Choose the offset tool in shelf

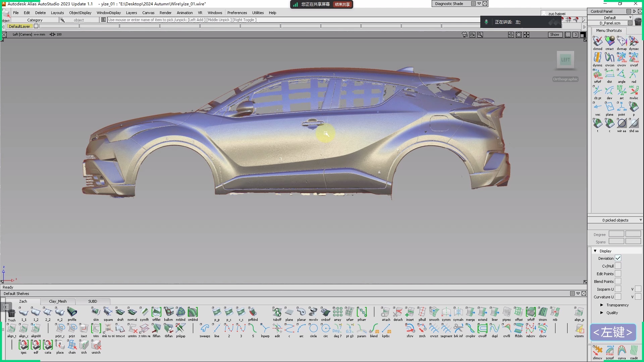point(519,312)
